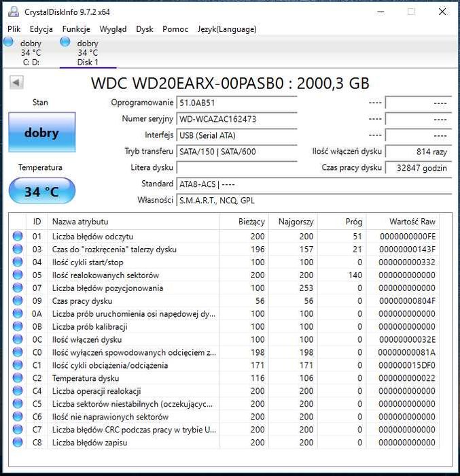
Task: Open the Plik menu
Action: [14, 29]
